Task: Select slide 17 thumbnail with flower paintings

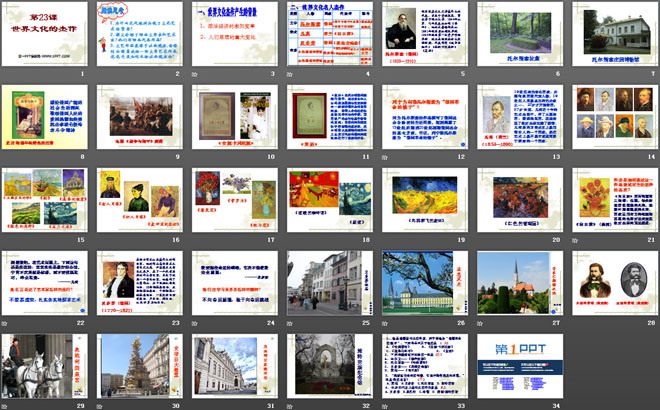Action: click(x=235, y=200)
